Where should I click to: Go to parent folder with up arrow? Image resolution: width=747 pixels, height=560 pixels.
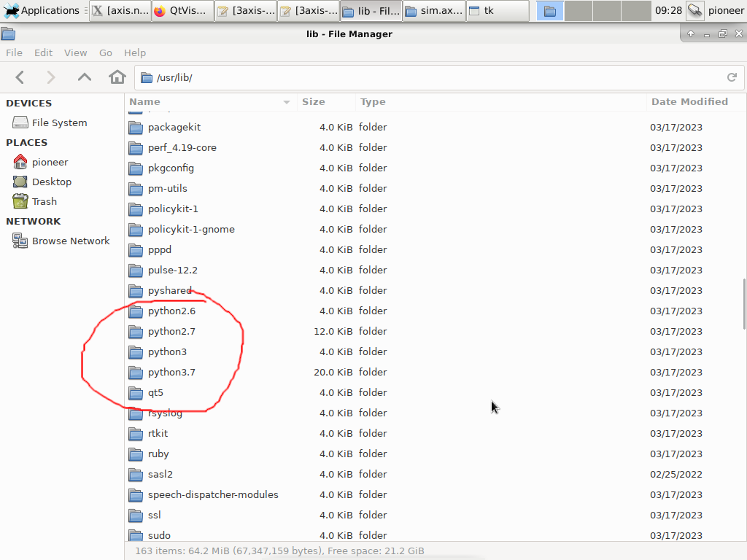85,77
